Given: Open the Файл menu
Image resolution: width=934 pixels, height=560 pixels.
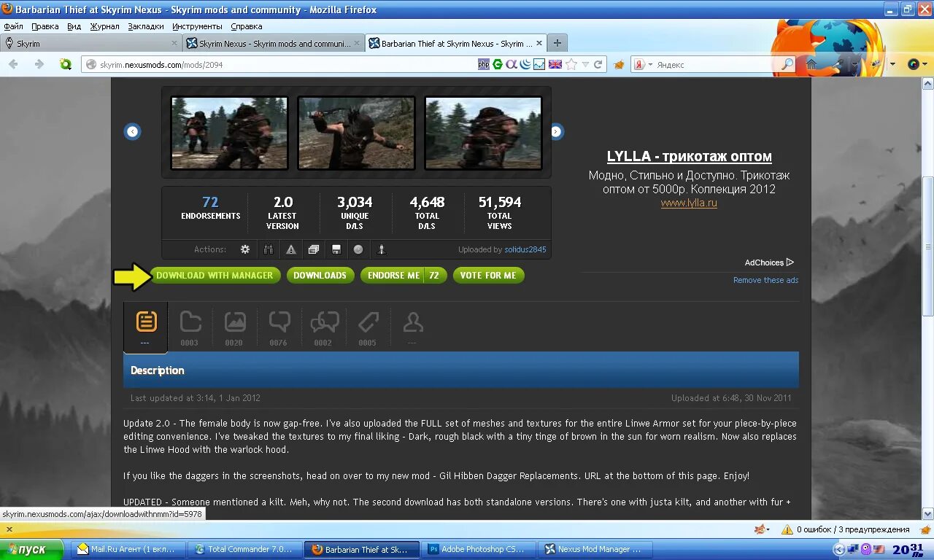Looking at the screenshot, I should [13, 26].
